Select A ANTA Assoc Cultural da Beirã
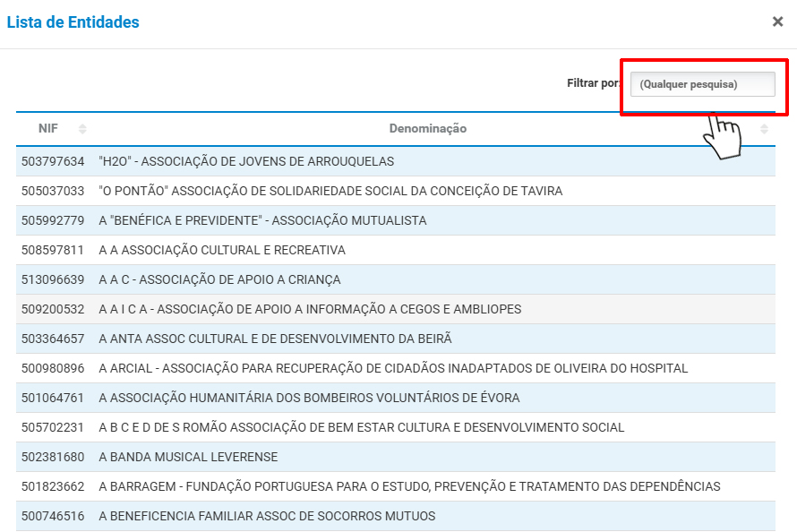 click(x=275, y=339)
